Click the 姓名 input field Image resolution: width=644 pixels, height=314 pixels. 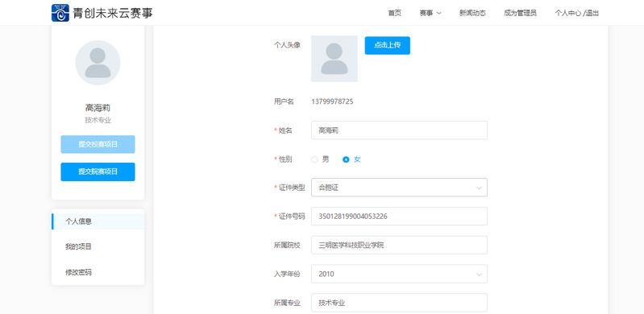click(399, 130)
